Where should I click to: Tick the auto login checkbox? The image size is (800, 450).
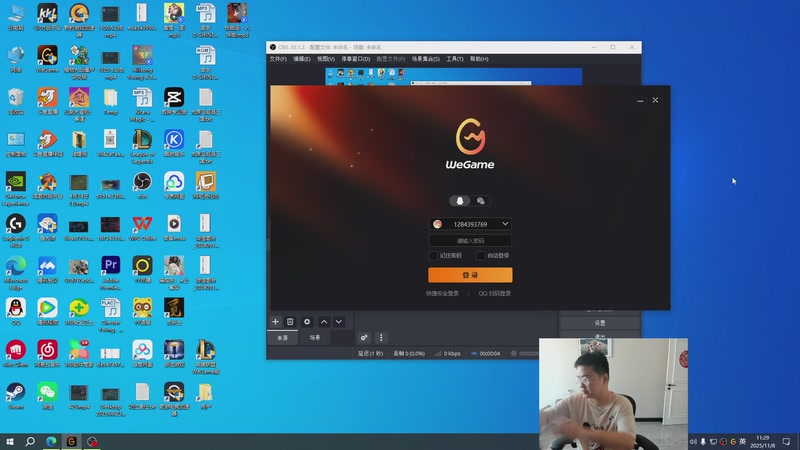tap(481, 256)
